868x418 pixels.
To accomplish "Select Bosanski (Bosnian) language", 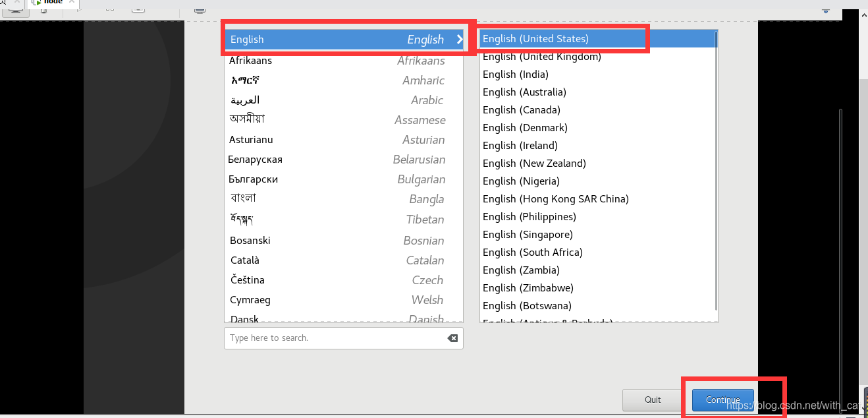I will pyautogui.click(x=344, y=241).
